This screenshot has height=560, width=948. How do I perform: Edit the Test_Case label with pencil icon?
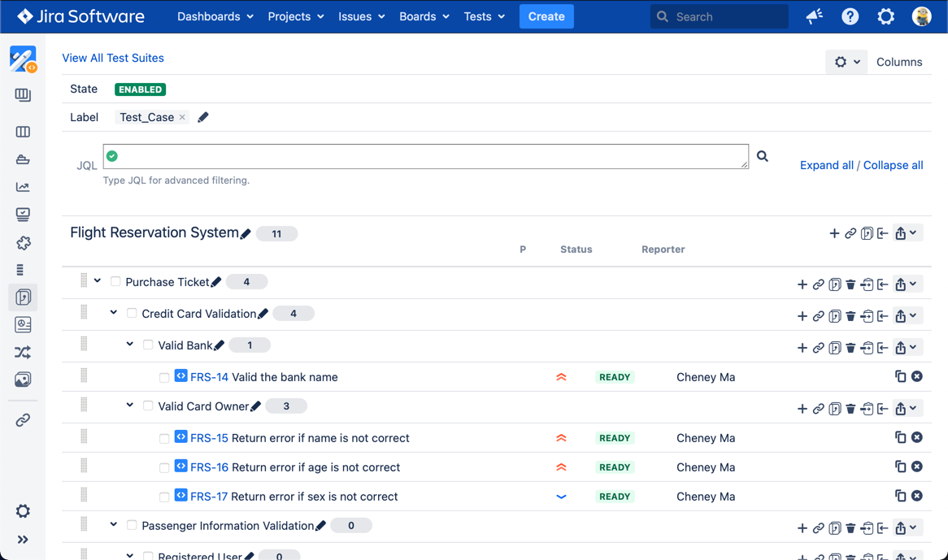203,118
